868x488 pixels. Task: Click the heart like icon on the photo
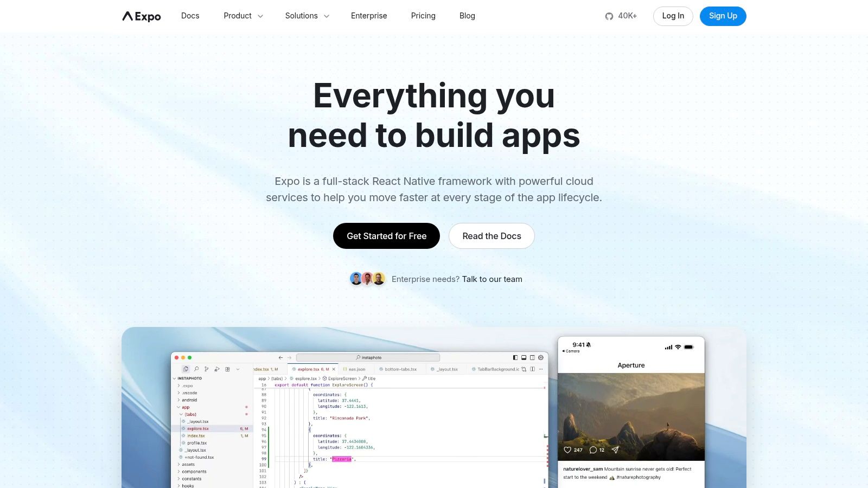[567, 450]
